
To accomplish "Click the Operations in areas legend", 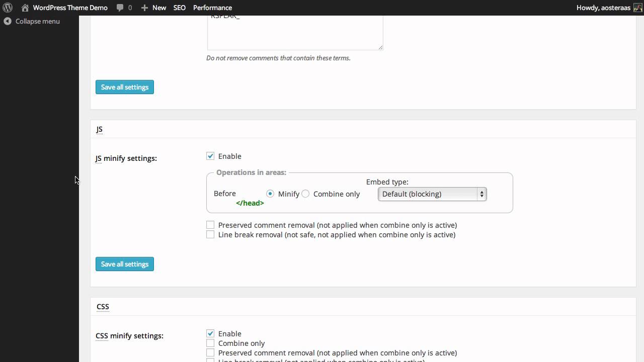I will pyautogui.click(x=251, y=172).
